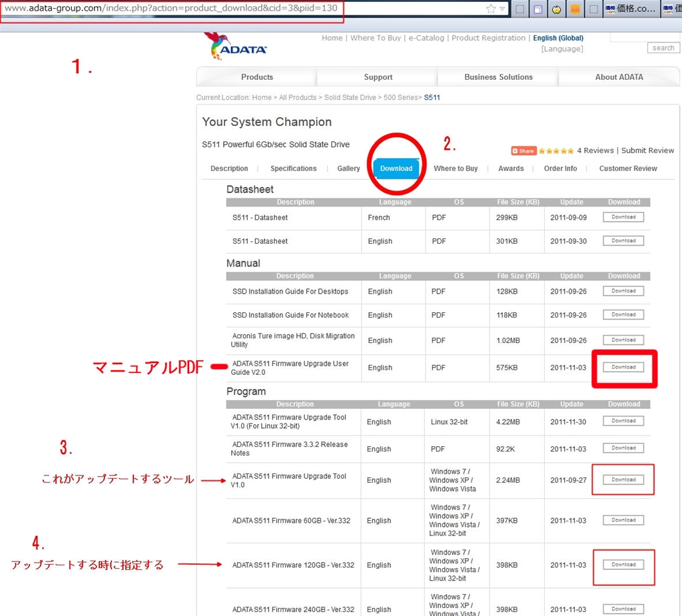Click the yellow apple toolbar icon

coord(556,9)
